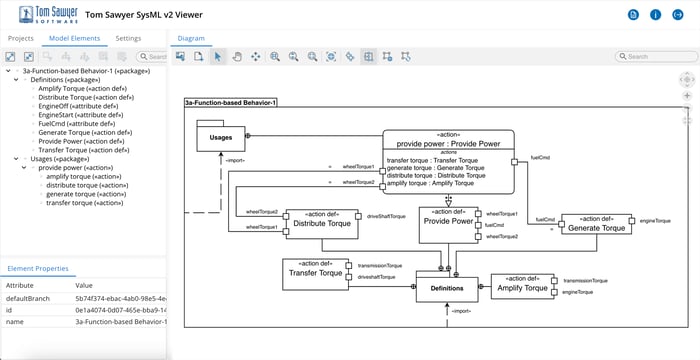
Task: Click the greyed hierarchy icon in tree toolbar
Action: [66, 57]
